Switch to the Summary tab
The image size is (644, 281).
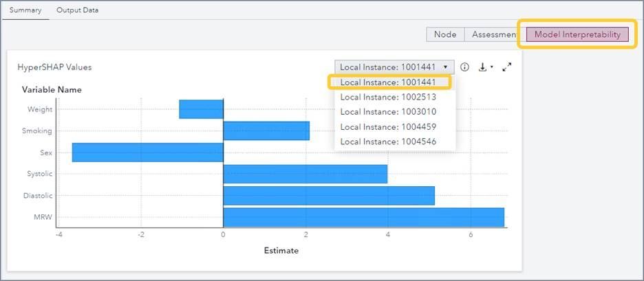[x=25, y=10]
